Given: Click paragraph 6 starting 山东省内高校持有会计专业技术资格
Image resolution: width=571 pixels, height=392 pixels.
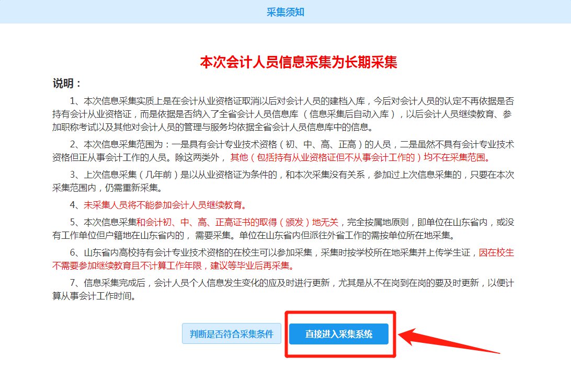Looking at the screenshot, I should (283, 259).
